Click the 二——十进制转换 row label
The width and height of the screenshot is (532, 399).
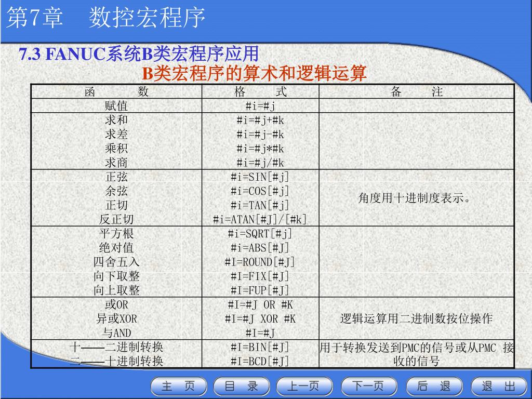pyautogui.click(x=116, y=362)
